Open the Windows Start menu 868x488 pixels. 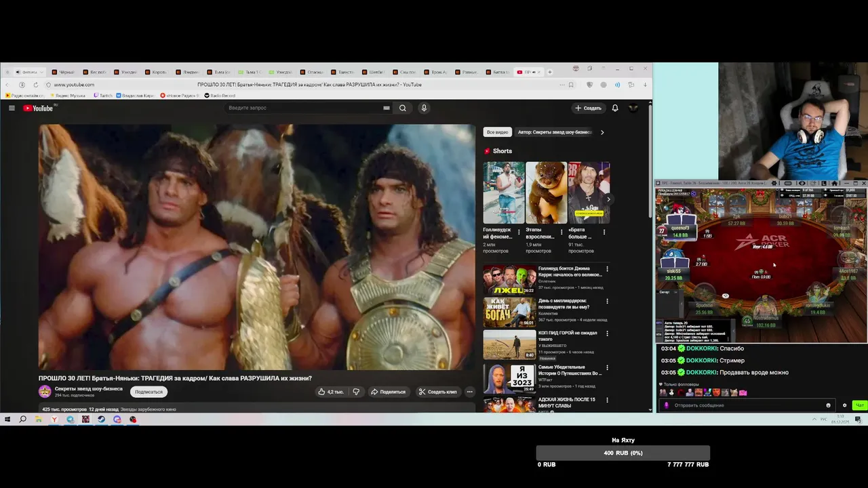[x=7, y=420]
